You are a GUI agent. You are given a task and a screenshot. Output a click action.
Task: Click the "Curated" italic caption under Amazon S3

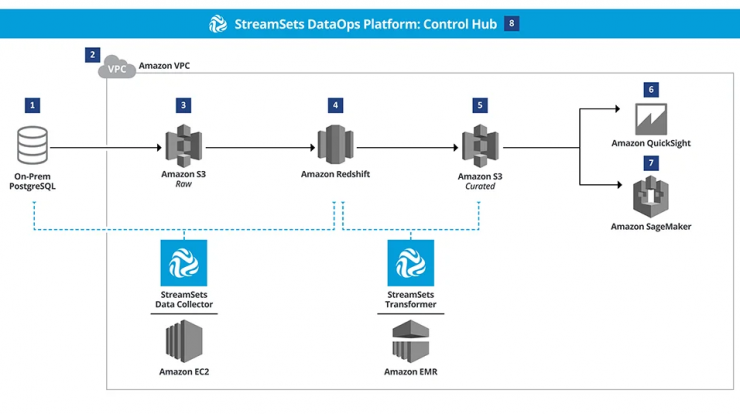(480, 186)
